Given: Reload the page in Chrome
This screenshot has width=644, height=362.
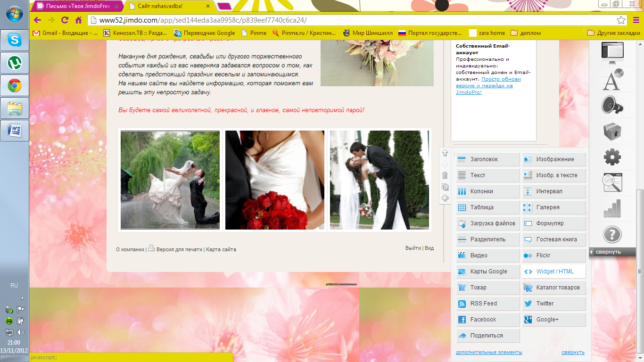Looking at the screenshot, I should (65, 20).
